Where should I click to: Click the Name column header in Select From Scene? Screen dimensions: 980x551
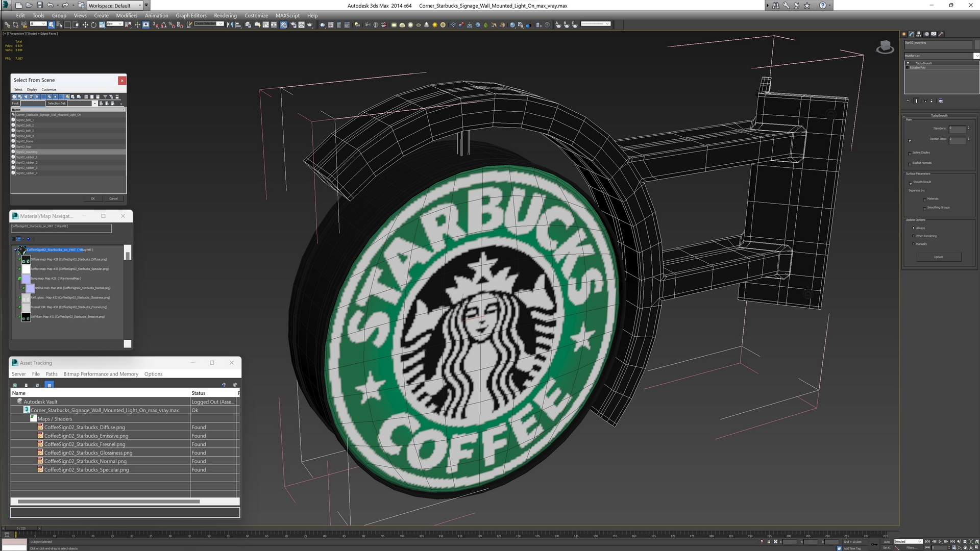[68, 110]
